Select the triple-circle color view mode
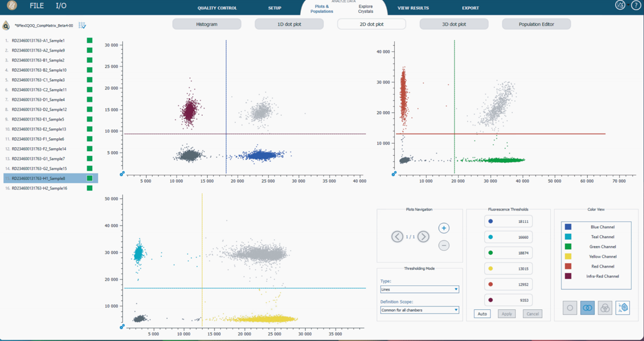This screenshot has height=341, width=644. (605, 308)
